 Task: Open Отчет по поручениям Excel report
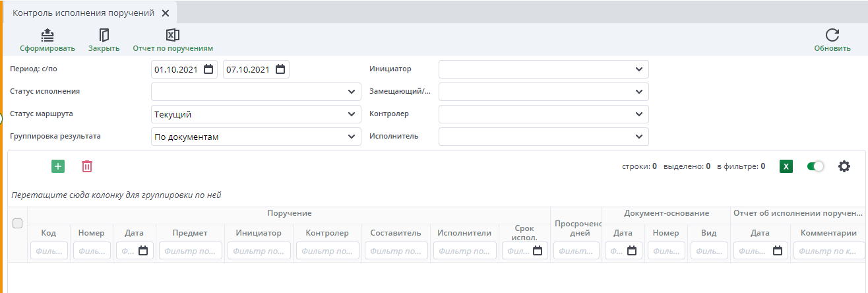(172, 35)
